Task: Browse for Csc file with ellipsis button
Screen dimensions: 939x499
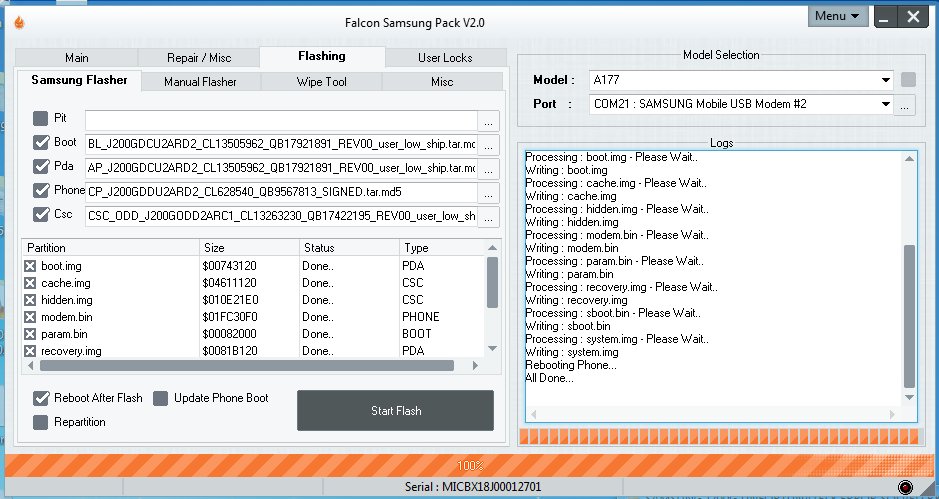Action: click(488, 217)
